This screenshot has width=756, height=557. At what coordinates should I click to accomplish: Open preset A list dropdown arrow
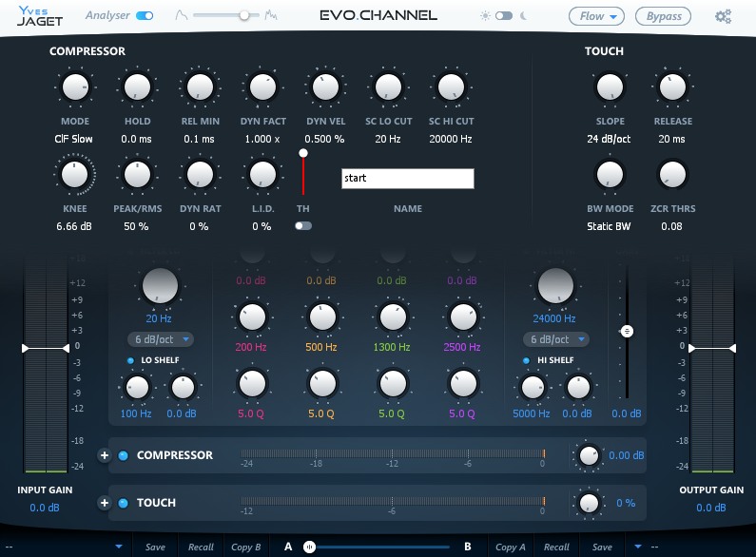pyautogui.click(x=119, y=547)
